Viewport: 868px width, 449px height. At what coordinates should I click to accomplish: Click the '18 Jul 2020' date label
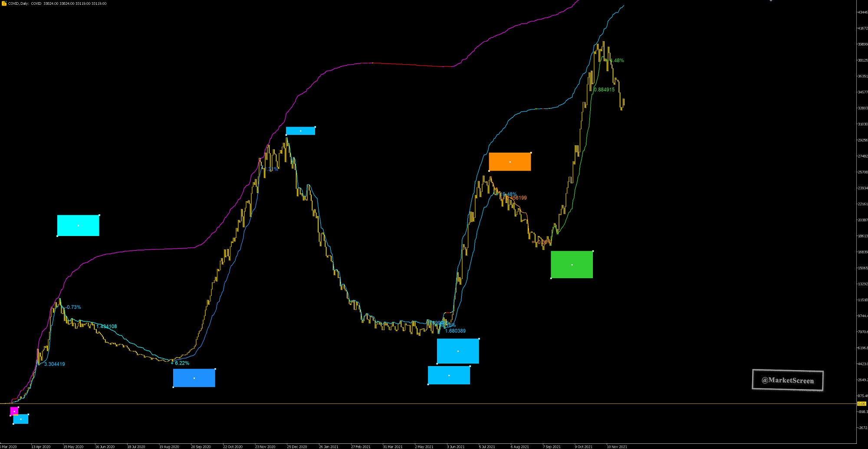[x=136, y=447]
